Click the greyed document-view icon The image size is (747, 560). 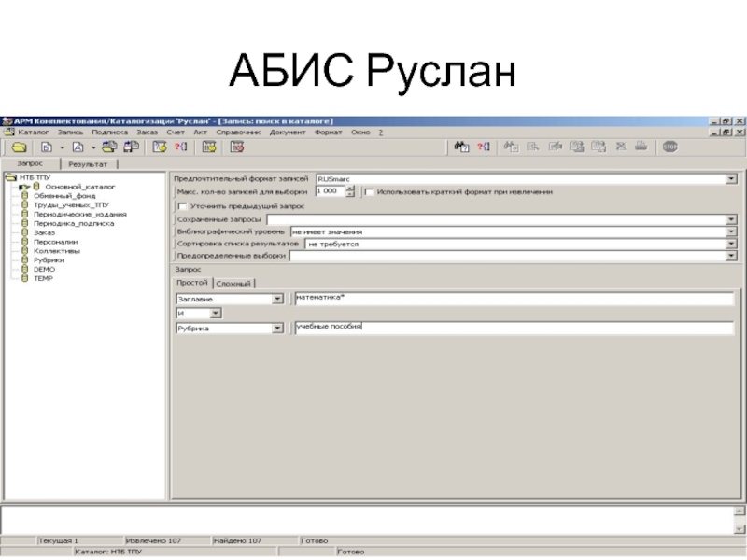pyautogui.click(x=532, y=147)
